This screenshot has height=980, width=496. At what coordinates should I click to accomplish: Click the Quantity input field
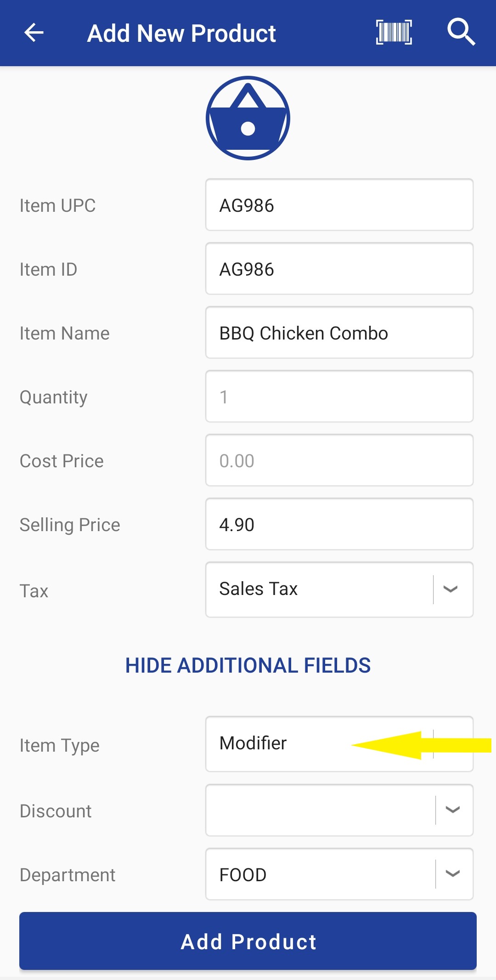click(339, 397)
